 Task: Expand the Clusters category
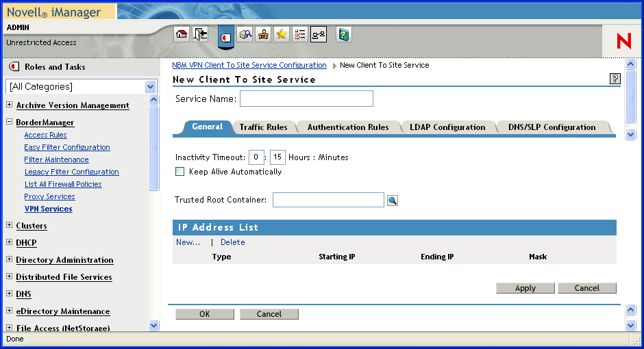click(9, 225)
